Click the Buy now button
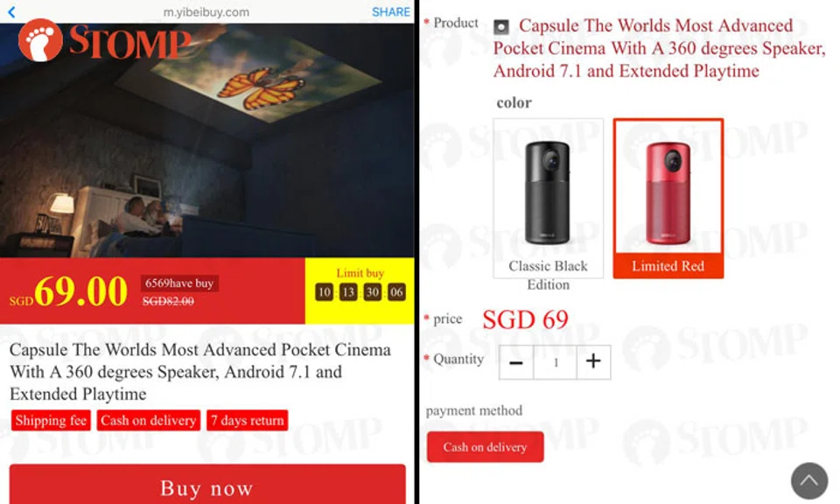The width and height of the screenshot is (840, 504). coord(207,486)
